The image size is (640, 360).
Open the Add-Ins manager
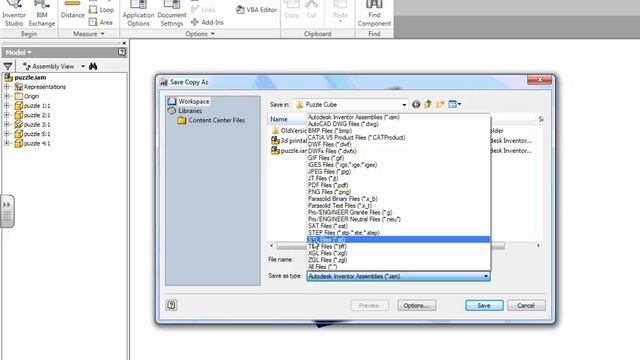tap(207, 22)
